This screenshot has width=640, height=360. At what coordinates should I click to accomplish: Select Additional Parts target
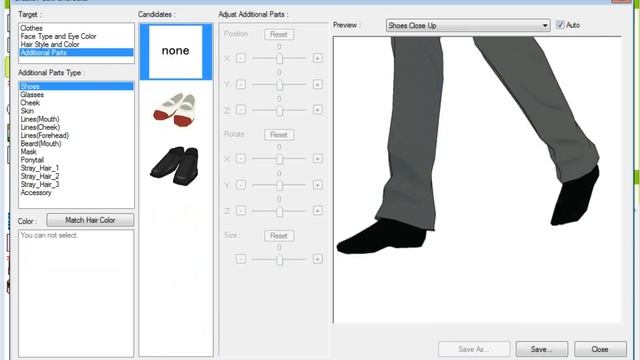coord(76,53)
